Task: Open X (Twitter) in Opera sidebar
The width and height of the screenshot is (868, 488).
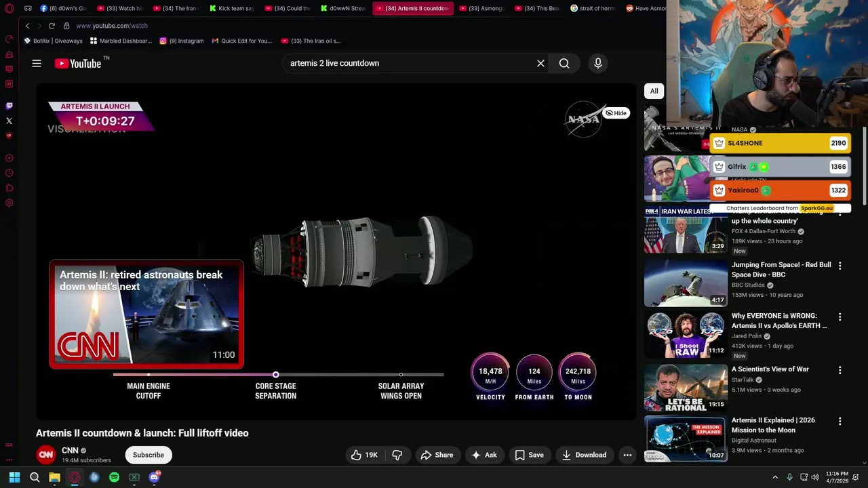Action: tap(9, 121)
